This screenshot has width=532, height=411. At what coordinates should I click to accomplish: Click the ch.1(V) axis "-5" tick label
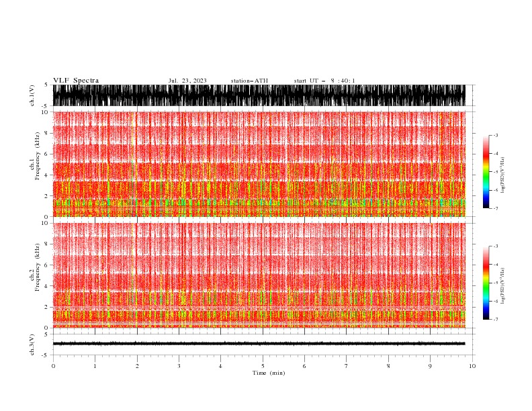[45, 106]
